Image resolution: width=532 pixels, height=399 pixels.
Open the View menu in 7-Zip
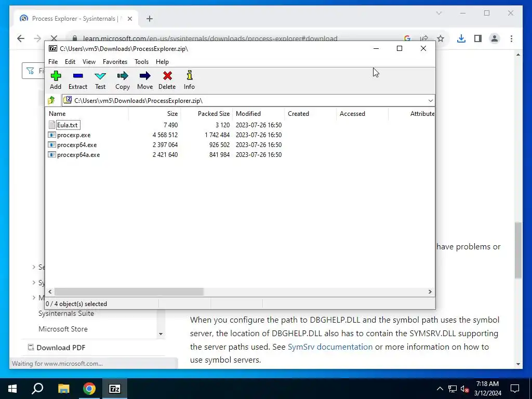tap(89, 62)
